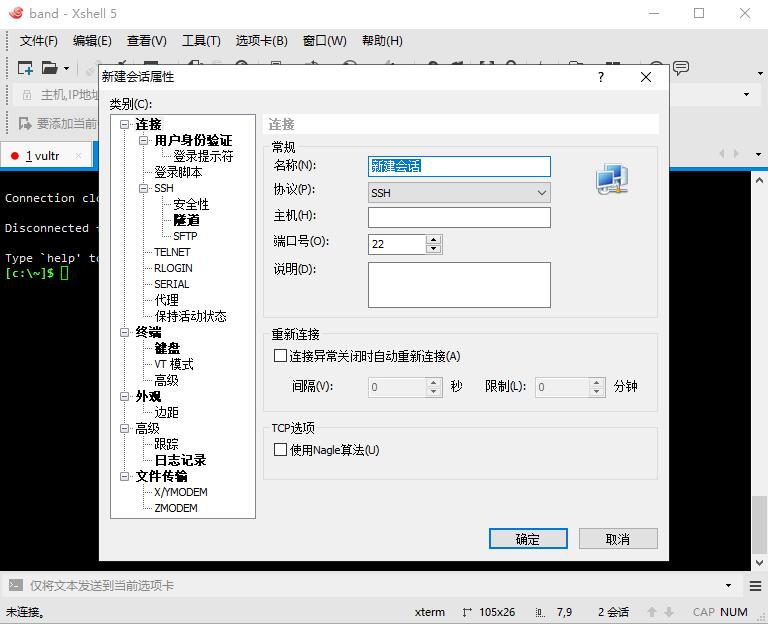Increase the port number with up spinner
Viewport: 768px width, 624px height.
433,240
